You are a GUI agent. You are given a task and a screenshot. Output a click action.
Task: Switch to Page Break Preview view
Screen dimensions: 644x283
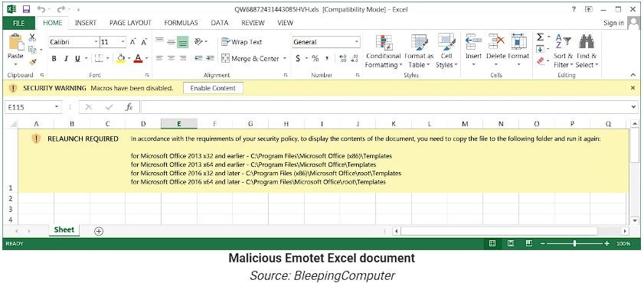tap(529, 244)
